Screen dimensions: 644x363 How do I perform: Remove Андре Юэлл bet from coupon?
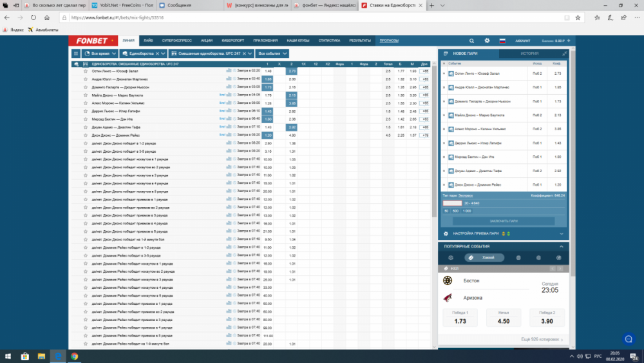pos(444,88)
